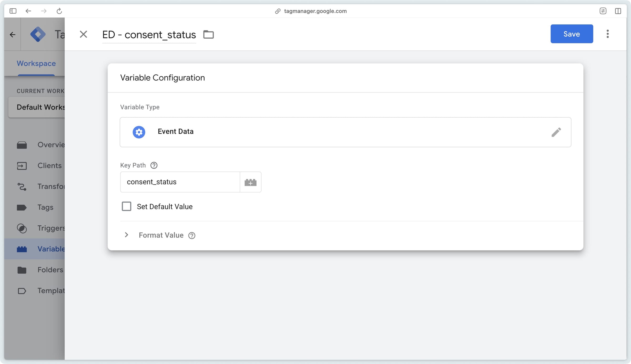The image size is (631, 364).
Task: Click the Variable Configuration heading
Action: 162,78
